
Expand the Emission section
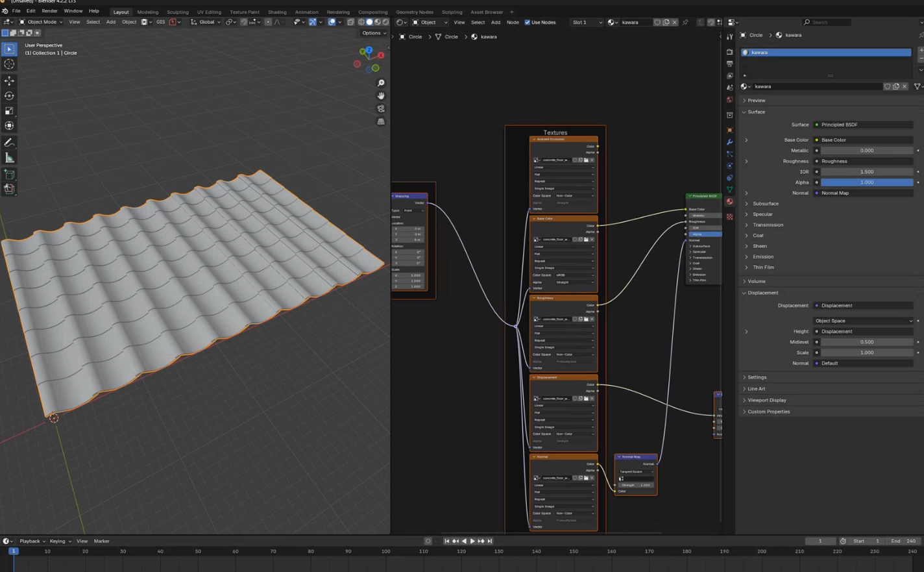tap(762, 256)
